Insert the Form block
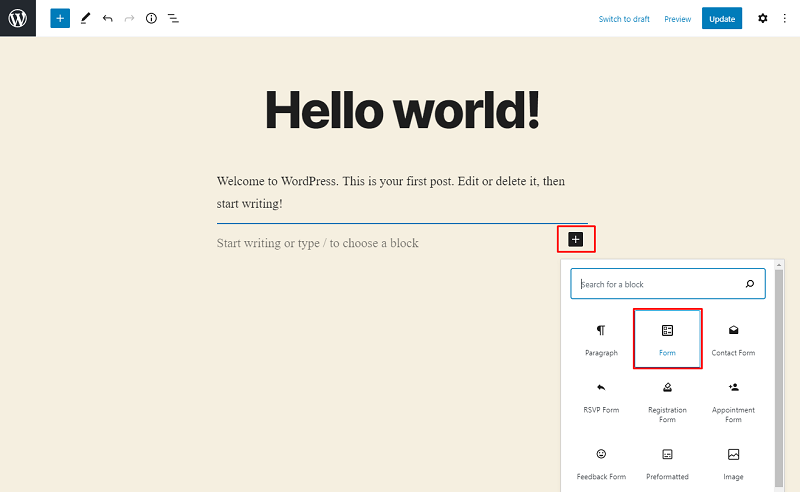This screenshot has width=800, height=492. (x=667, y=339)
